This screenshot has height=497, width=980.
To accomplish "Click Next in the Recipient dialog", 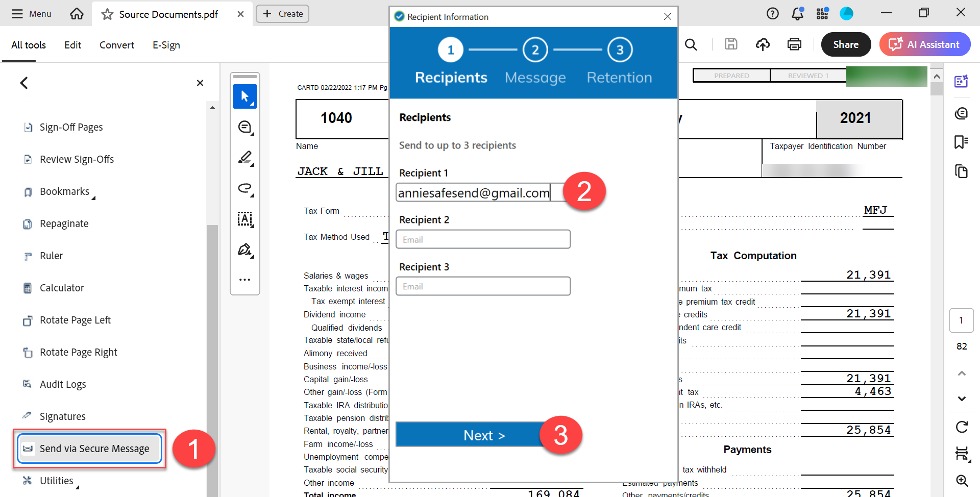I will (x=484, y=434).
